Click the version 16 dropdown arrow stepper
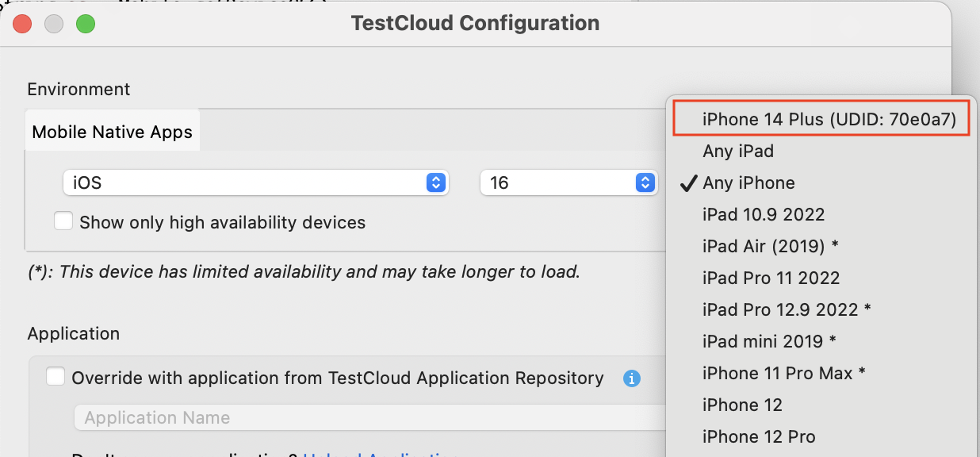This screenshot has width=980, height=457. point(644,182)
